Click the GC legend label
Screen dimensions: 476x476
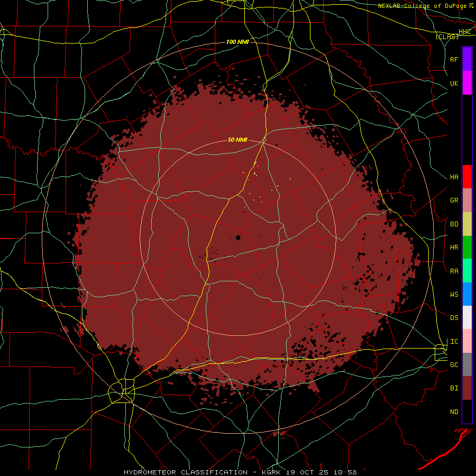pos(454,365)
